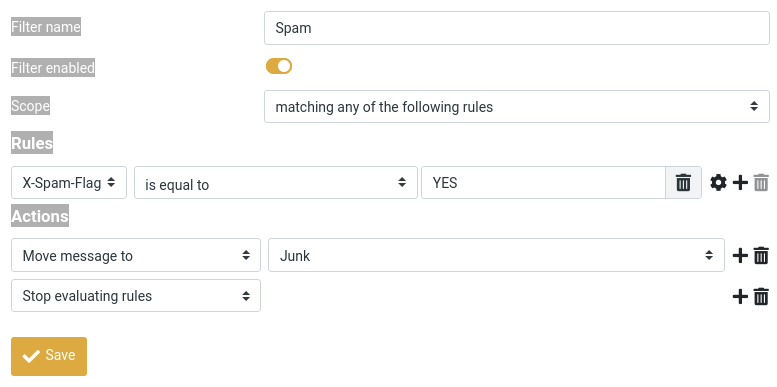The height and width of the screenshot is (387, 777).
Task: Click trash icon inside YES value field
Action: pos(683,183)
